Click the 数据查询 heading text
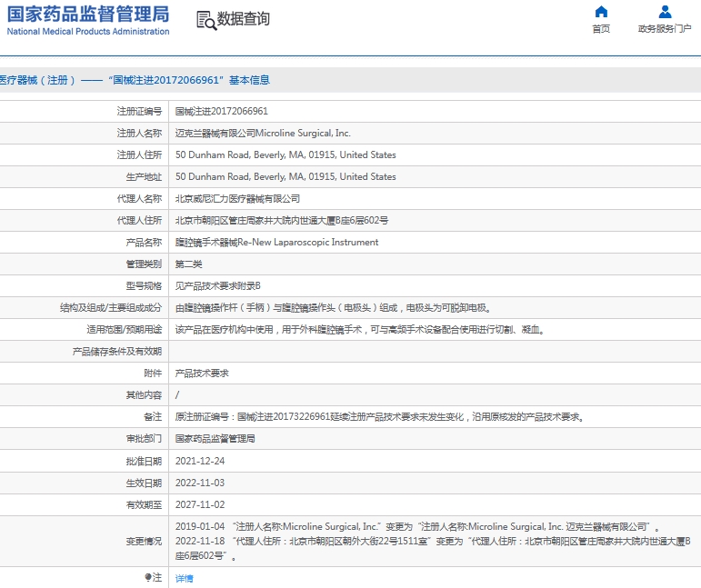The width and height of the screenshot is (701, 588). click(x=244, y=19)
